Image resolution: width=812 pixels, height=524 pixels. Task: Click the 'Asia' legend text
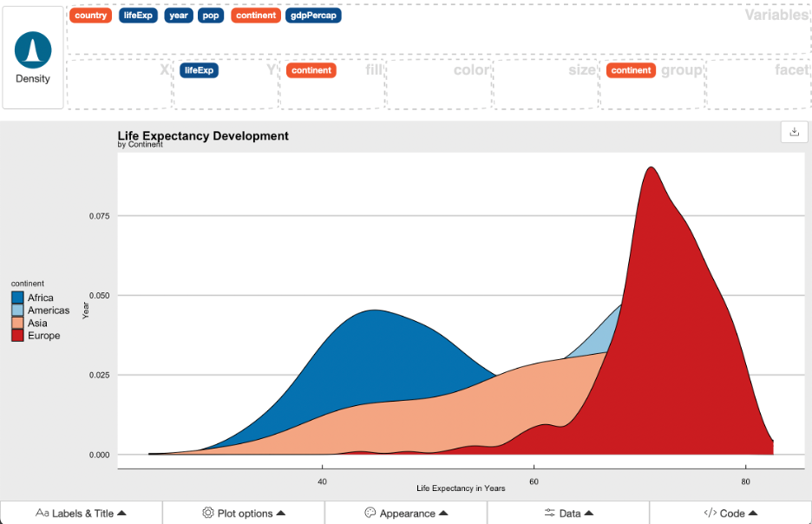(37, 323)
